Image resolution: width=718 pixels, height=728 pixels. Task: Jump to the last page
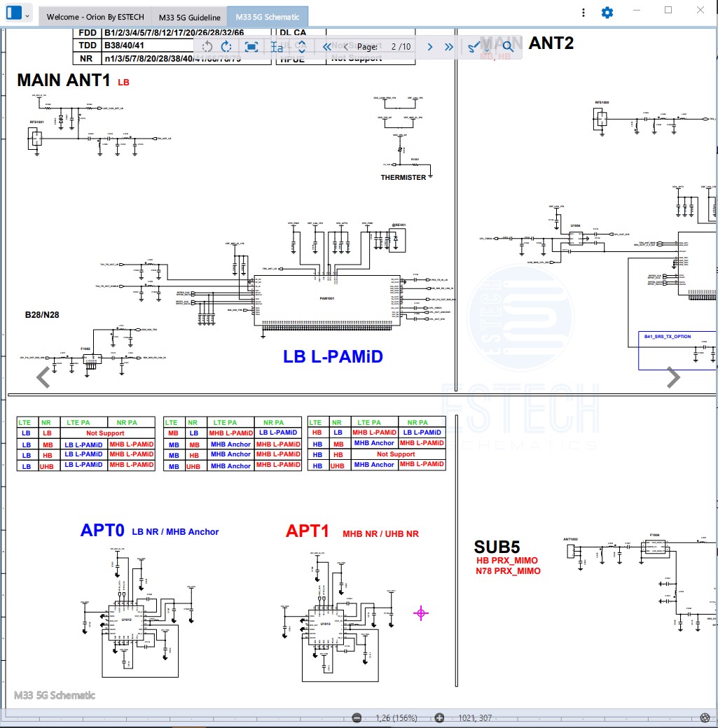pos(449,47)
